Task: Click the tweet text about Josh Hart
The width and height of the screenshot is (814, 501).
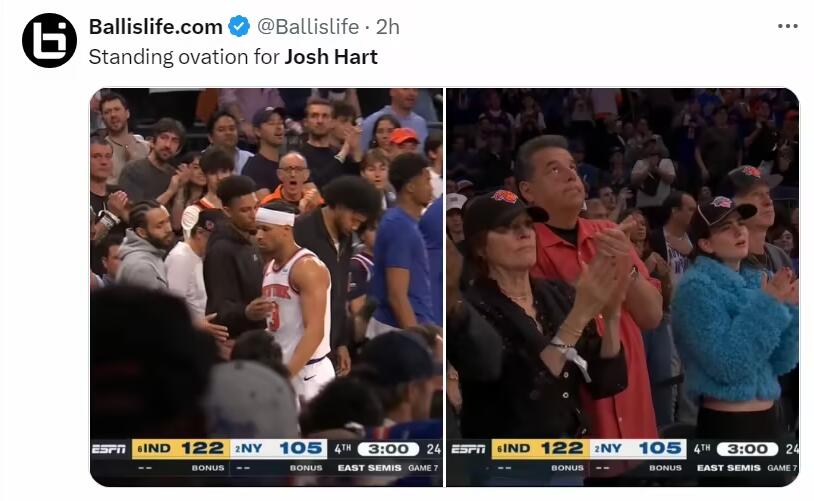Action: point(233,57)
